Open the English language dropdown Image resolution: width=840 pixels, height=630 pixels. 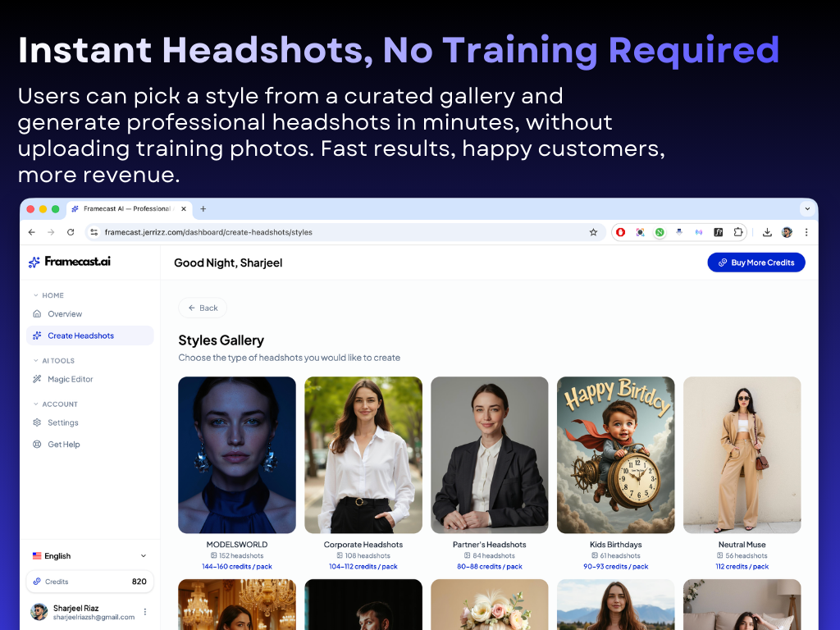(x=90, y=555)
